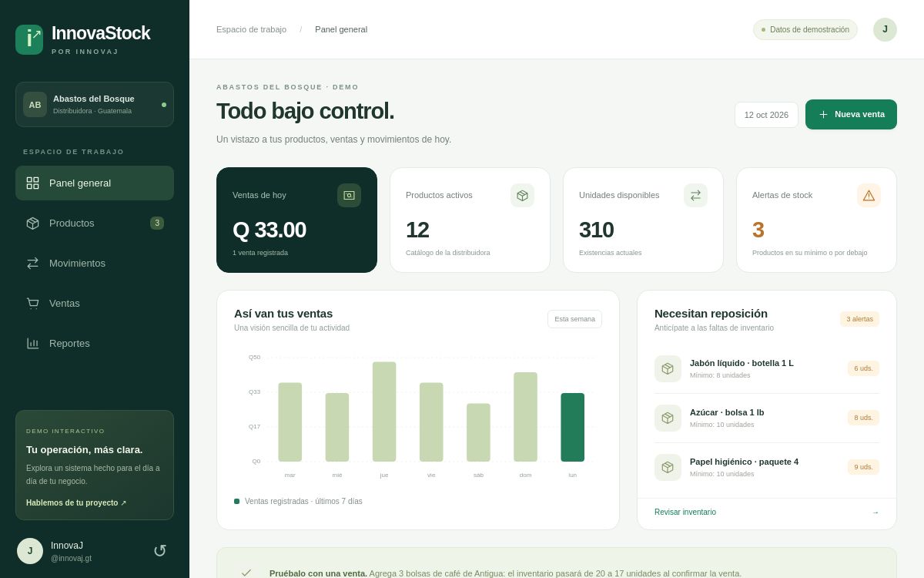Click the Reportes chart icon
This screenshot has height=578, width=924.
pyautogui.click(x=32, y=343)
